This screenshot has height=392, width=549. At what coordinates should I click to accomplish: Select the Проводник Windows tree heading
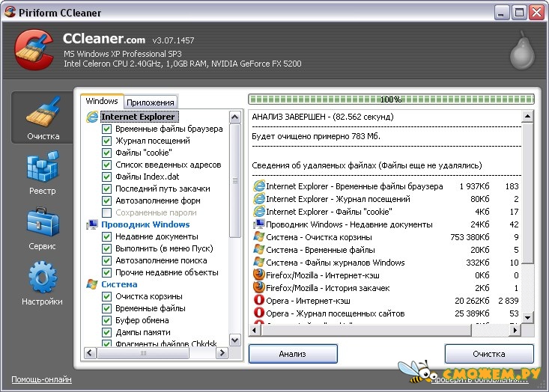(x=145, y=224)
